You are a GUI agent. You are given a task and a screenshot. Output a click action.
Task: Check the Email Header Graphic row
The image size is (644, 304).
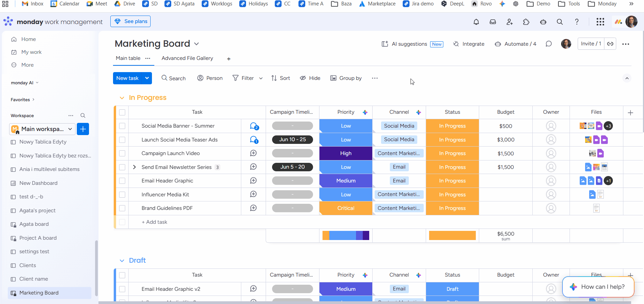click(x=122, y=181)
